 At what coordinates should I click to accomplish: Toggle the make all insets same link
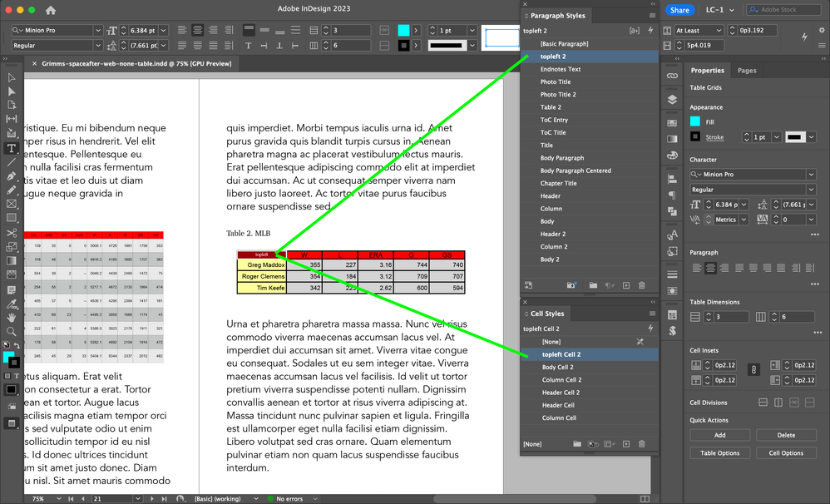pyautogui.click(x=754, y=369)
